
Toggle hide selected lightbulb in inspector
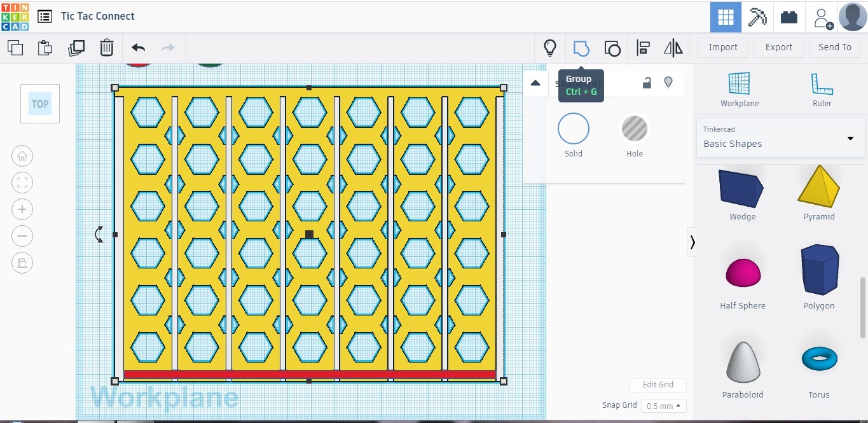668,82
